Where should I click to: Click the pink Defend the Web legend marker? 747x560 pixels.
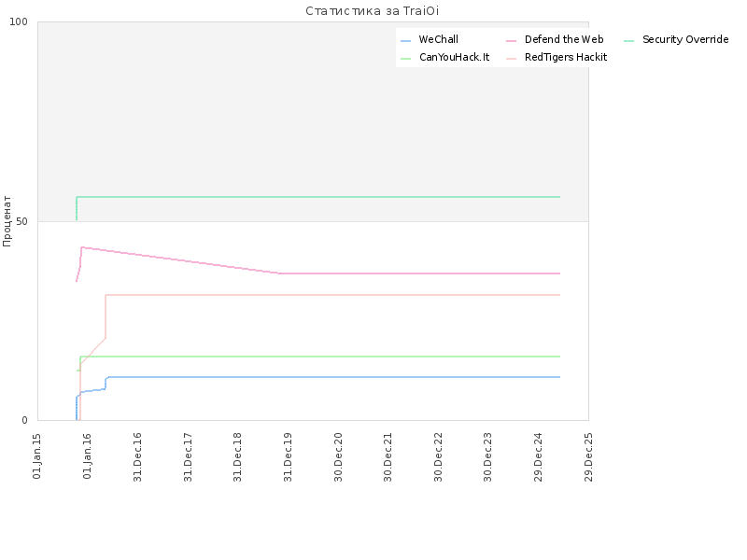(x=511, y=41)
